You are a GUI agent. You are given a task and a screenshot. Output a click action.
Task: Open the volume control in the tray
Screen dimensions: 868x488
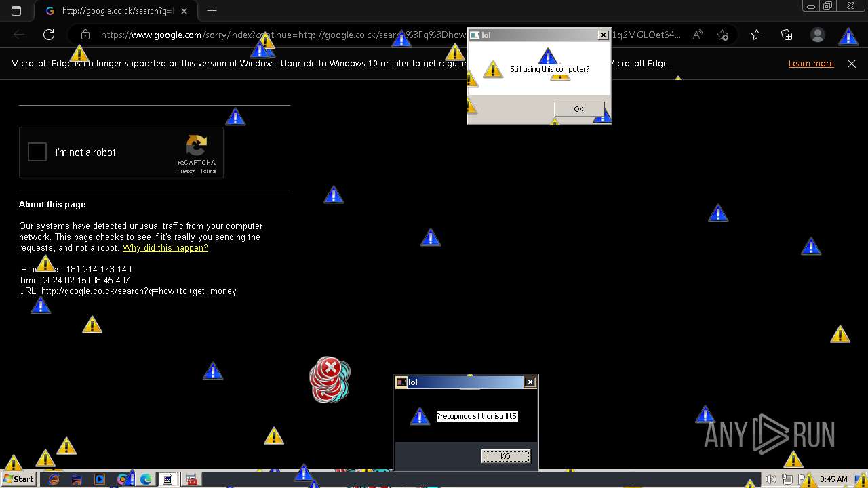click(x=770, y=479)
